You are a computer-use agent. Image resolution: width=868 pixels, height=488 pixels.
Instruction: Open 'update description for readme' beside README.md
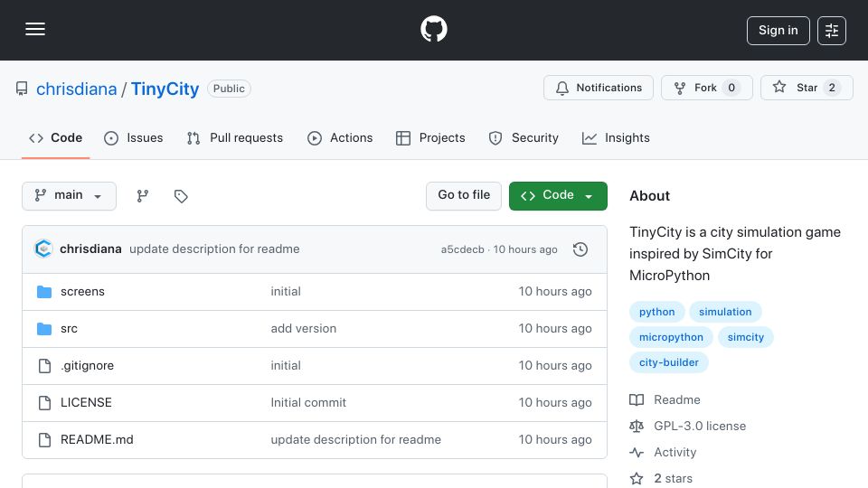pos(356,440)
